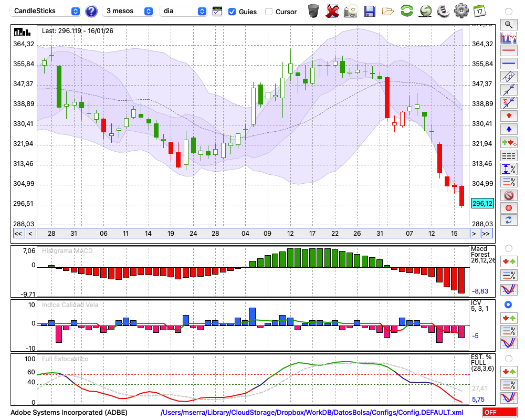Select the red horizontal line tool
525x420 pixels.
(x=508, y=51)
